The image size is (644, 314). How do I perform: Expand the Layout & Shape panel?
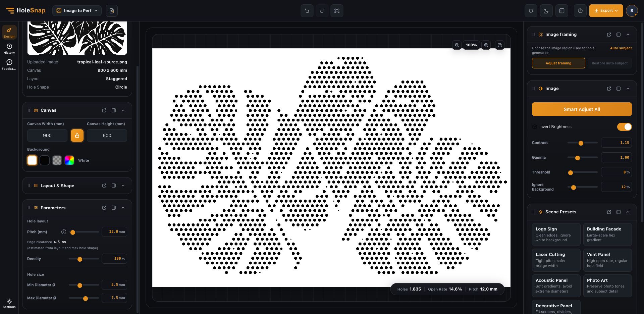(123, 186)
